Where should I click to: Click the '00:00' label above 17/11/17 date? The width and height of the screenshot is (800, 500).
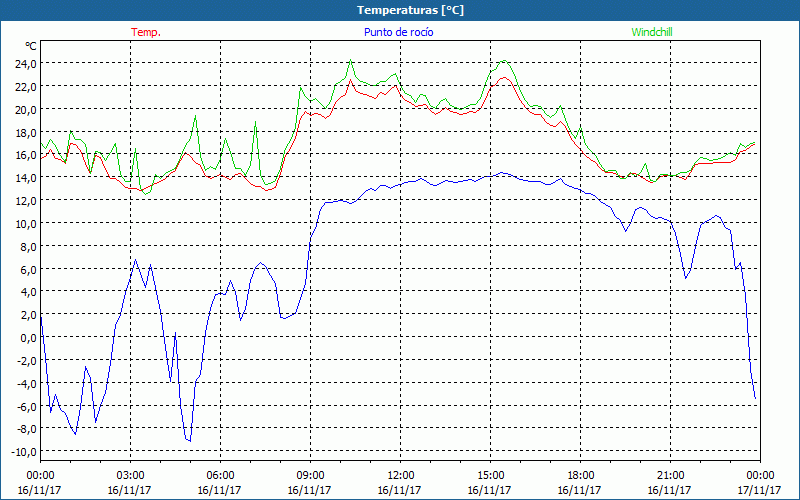coord(760,476)
